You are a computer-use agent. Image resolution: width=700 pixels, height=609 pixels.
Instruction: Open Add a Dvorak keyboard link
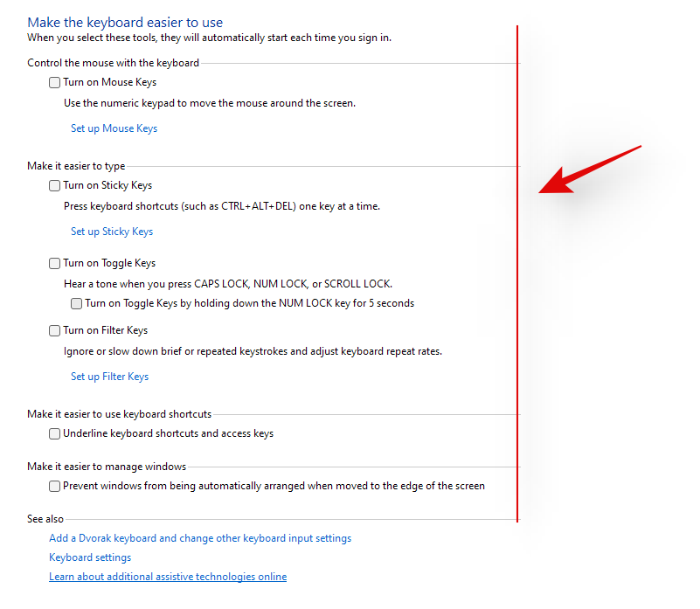click(200, 538)
